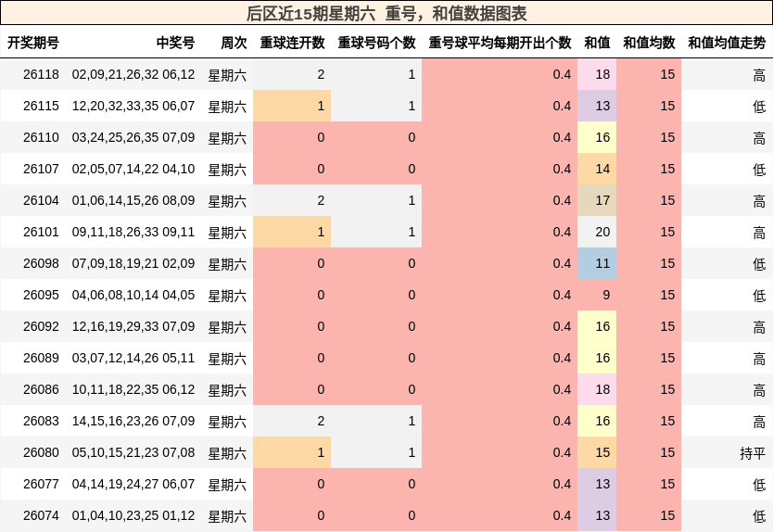The image size is (773, 532).
Task: Select the 和值均值走势 column header
Action: [727, 43]
